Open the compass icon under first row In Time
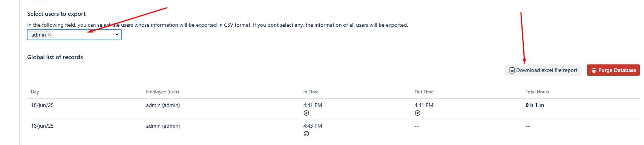644x145 pixels. [306, 113]
